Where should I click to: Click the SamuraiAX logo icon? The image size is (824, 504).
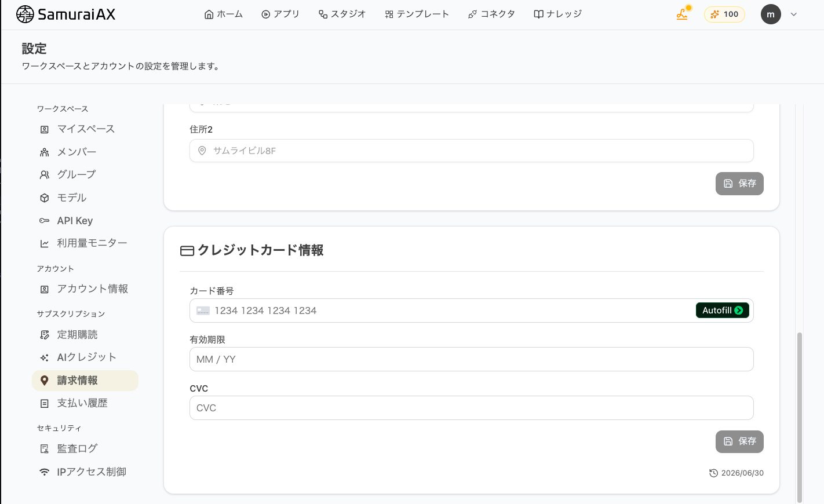[x=25, y=14]
